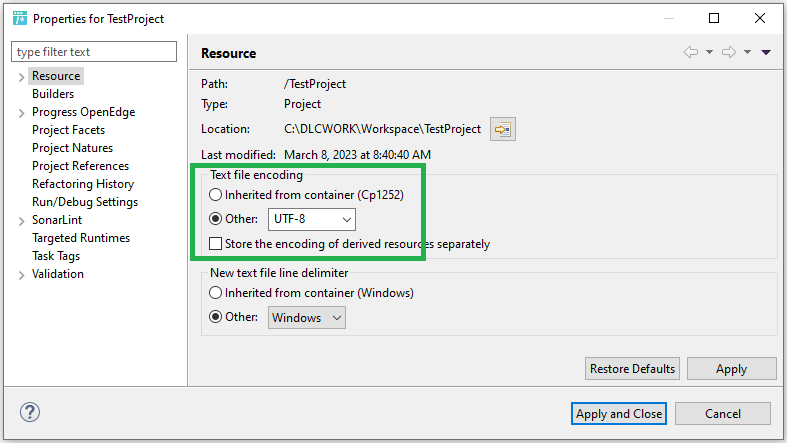The image size is (787, 443).
Task: Click the Cancel button
Action: pyautogui.click(x=722, y=414)
